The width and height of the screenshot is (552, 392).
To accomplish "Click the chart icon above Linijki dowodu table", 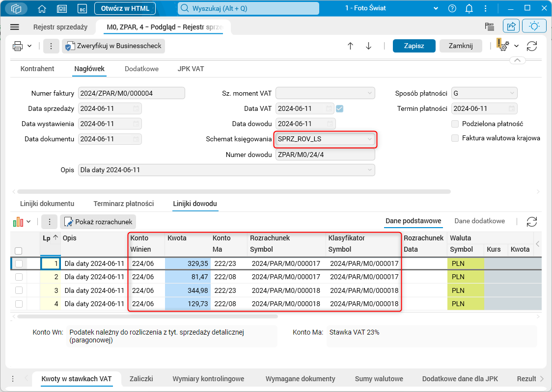I will click(x=18, y=222).
